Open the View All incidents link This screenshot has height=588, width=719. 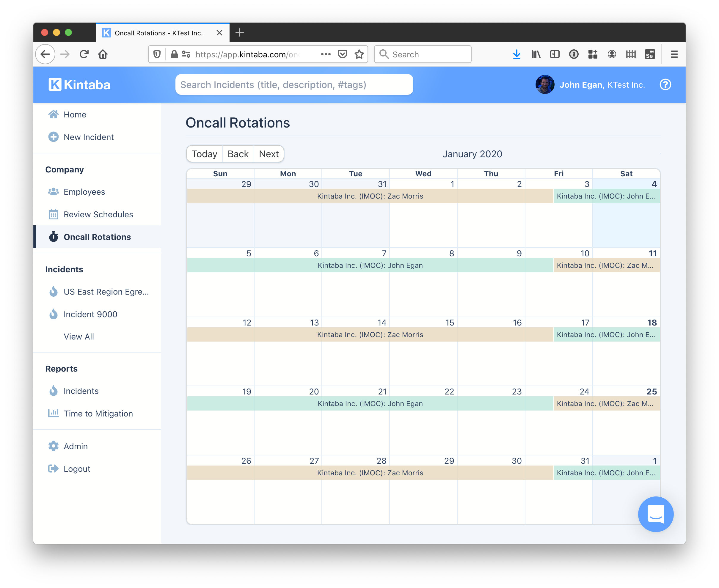click(x=79, y=337)
